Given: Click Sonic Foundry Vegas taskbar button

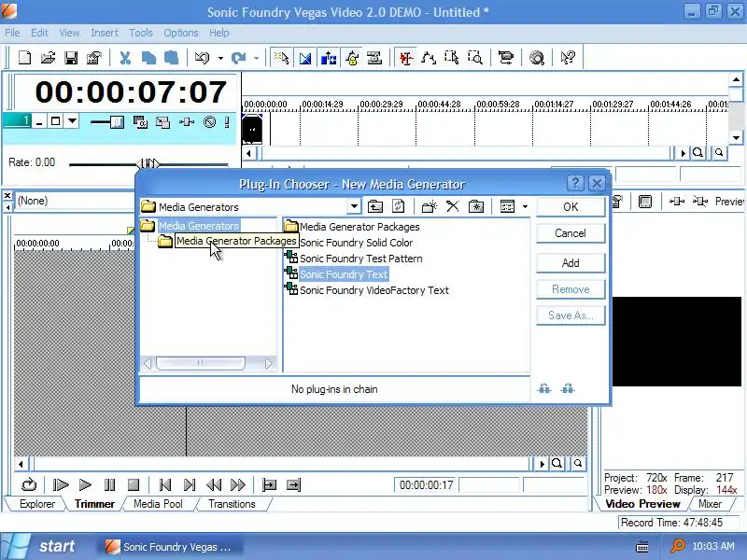Looking at the screenshot, I should click(171, 547).
